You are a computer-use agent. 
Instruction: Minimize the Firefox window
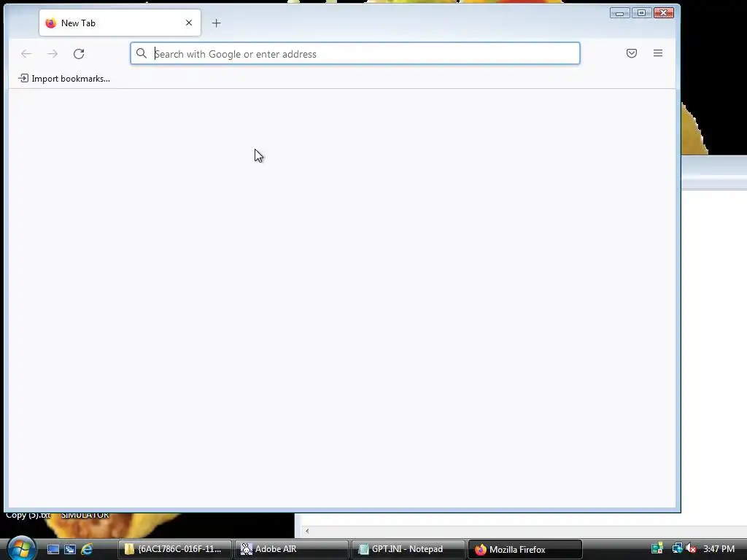point(620,13)
